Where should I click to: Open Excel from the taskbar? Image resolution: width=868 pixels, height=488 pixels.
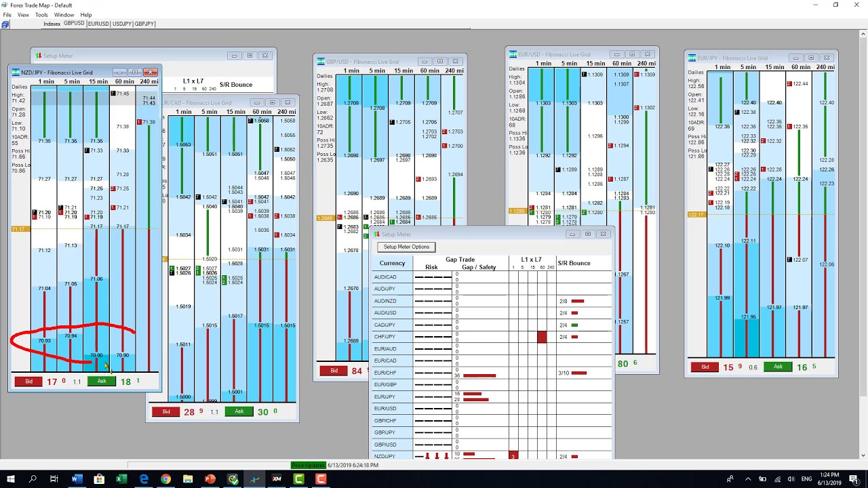coord(121,479)
